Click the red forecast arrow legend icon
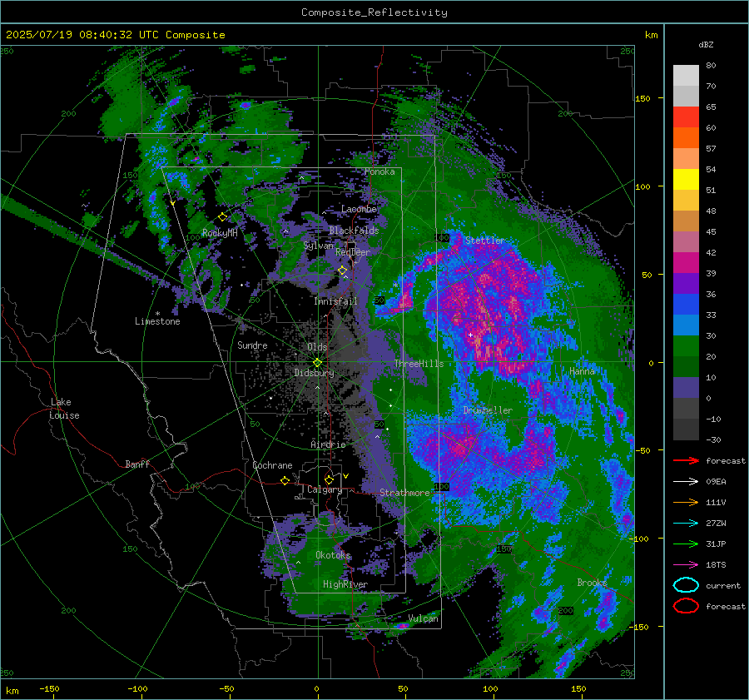This screenshot has width=749, height=700. click(686, 460)
